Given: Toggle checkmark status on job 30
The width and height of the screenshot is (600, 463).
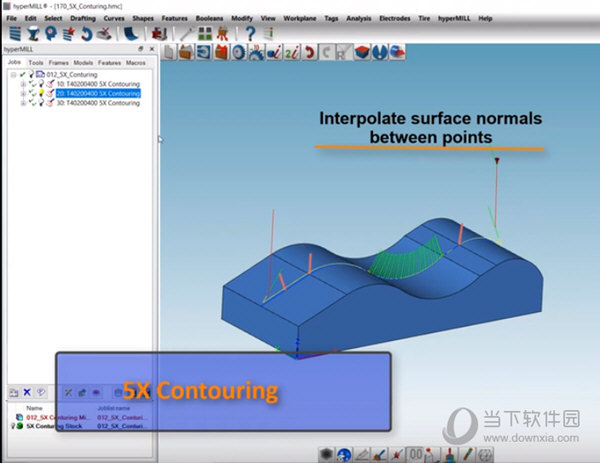Looking at the screenshot, I should (x=33, y=103).
